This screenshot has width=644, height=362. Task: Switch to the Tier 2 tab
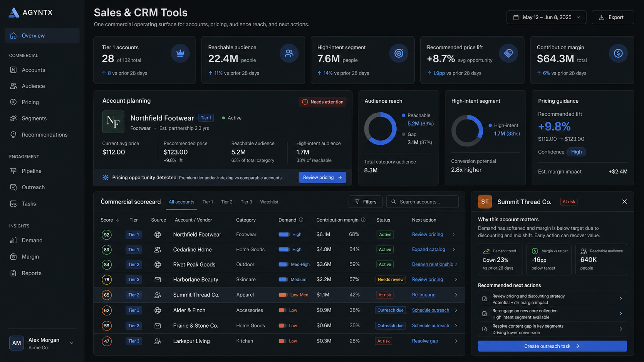[x=226, y=202]
